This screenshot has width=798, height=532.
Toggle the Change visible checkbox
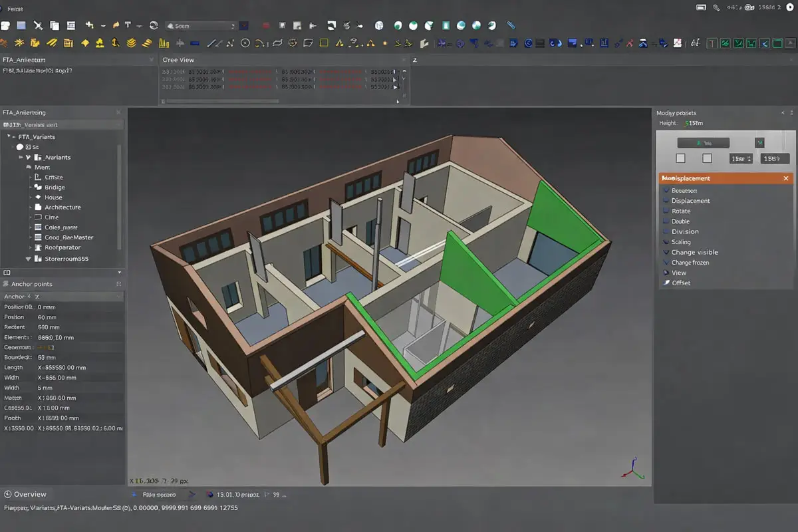pyautogui.click(x=666, y=252)
